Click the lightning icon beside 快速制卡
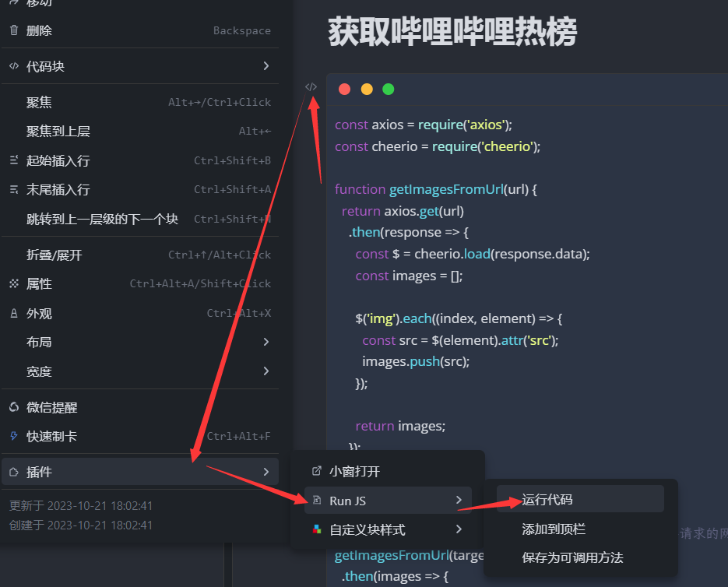Viewport: 728px width, 587px height. 14,436
